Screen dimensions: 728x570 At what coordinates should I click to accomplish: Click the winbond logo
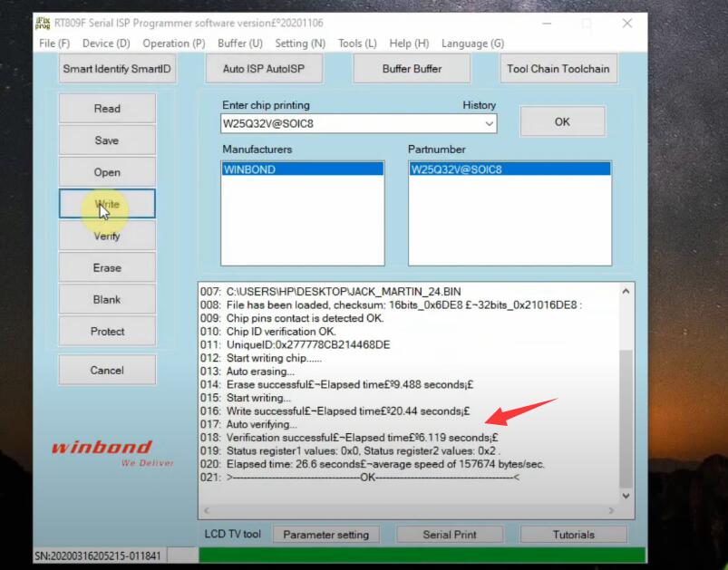click(x=112, y=452)
